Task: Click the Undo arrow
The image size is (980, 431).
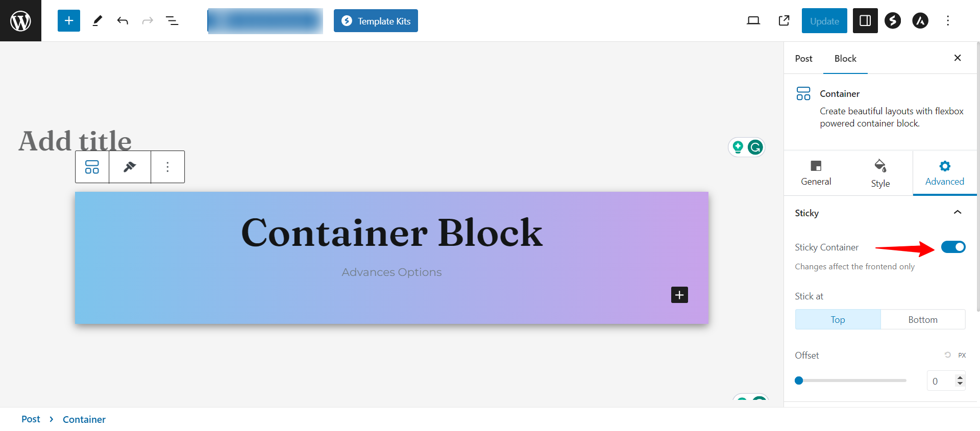Action: (122, 21)
